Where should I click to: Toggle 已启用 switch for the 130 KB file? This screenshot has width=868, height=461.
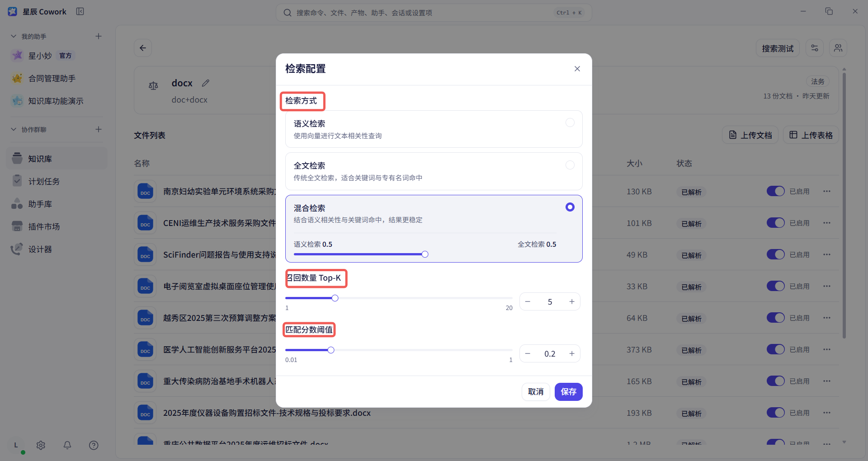(x=775, y=191)
